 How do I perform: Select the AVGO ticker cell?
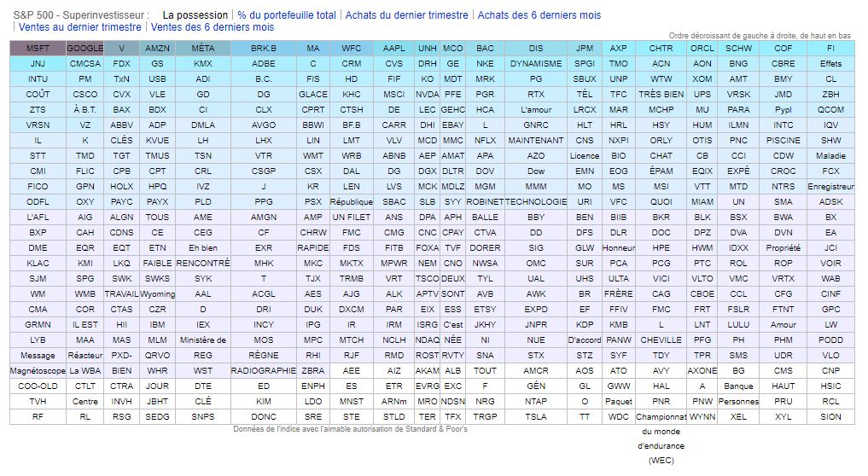point(264,125)
